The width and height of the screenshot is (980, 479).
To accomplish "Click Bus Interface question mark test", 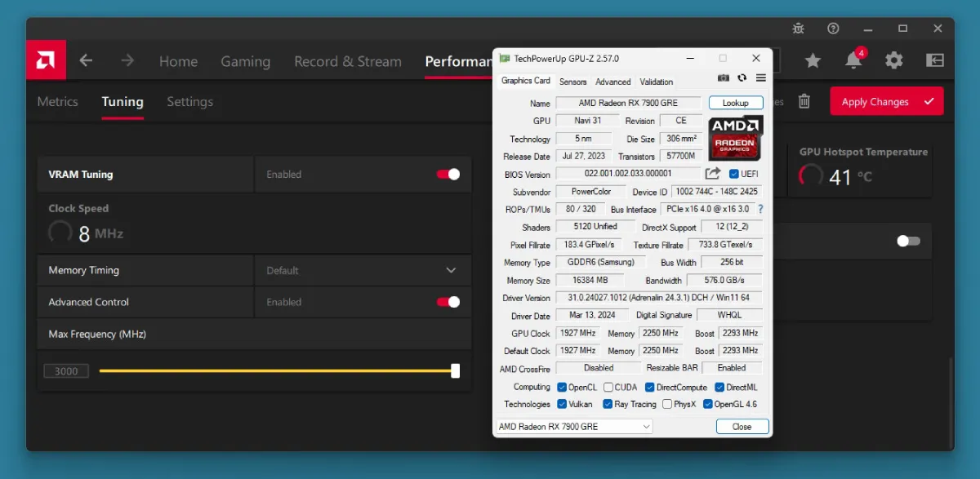I will tap(760, 210).
